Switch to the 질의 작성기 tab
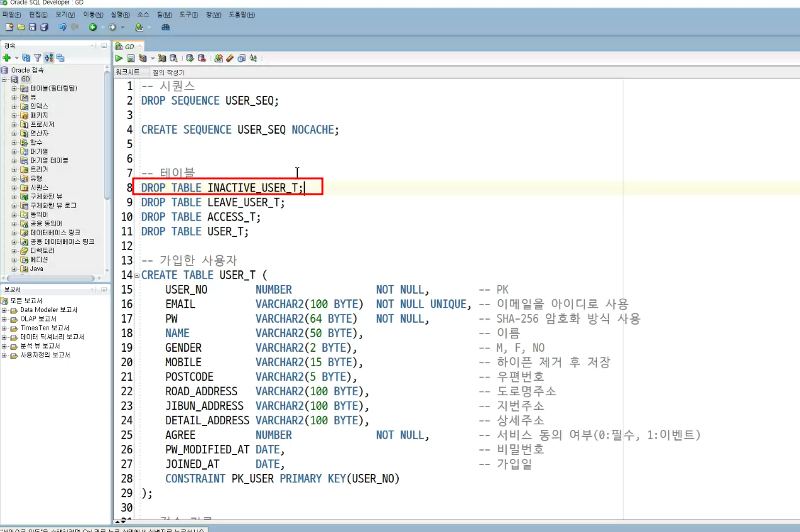Screen dimensions: 800x532 [168, 72]
